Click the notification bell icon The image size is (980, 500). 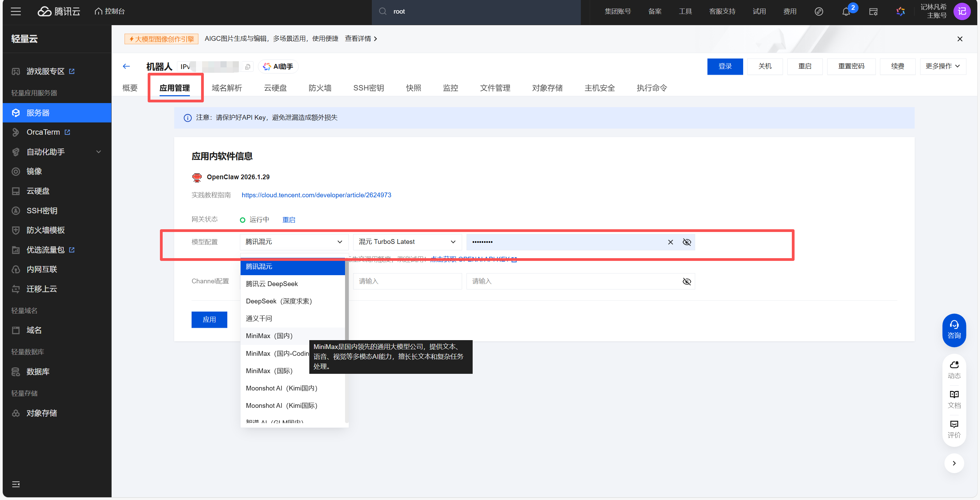(846, 12)
